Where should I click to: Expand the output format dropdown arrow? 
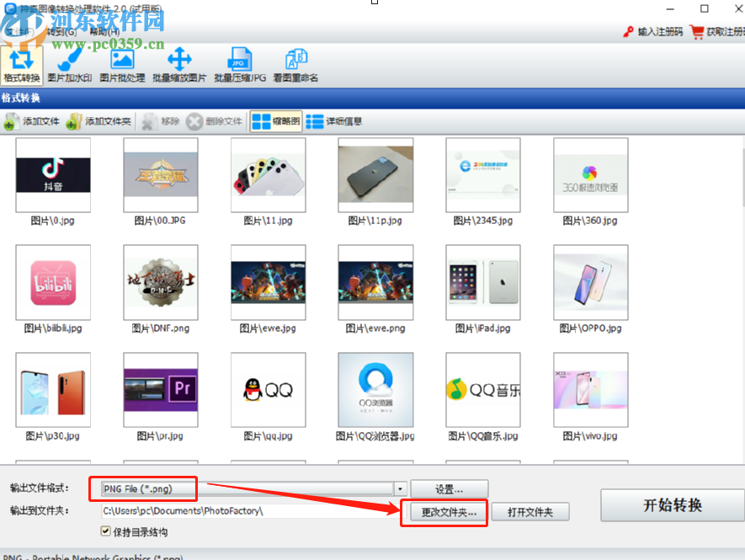(x=400, y=488)
